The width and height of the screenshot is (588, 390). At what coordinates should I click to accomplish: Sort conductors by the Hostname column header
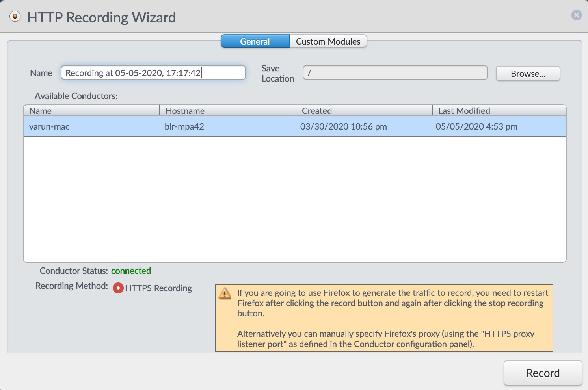click(x=228, y=111)
